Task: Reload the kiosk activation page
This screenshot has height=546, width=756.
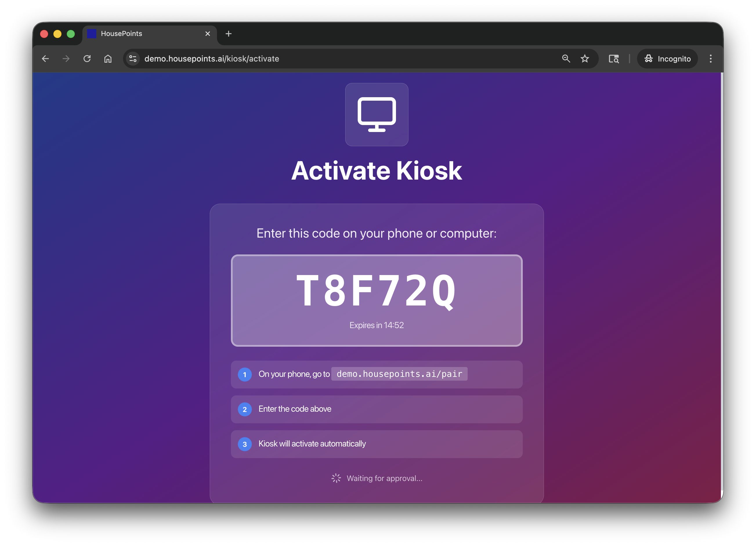Action: pos(87,59)
